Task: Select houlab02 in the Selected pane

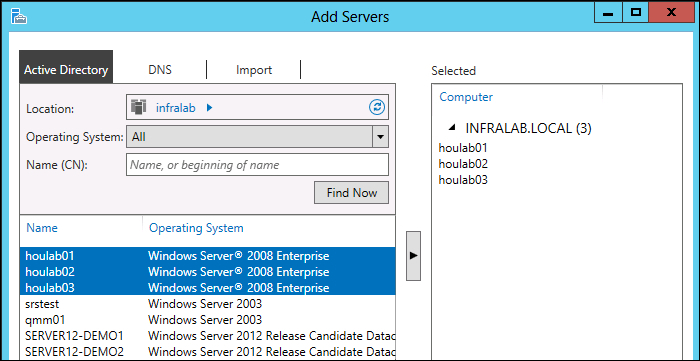Action: (x=463, y=164)
